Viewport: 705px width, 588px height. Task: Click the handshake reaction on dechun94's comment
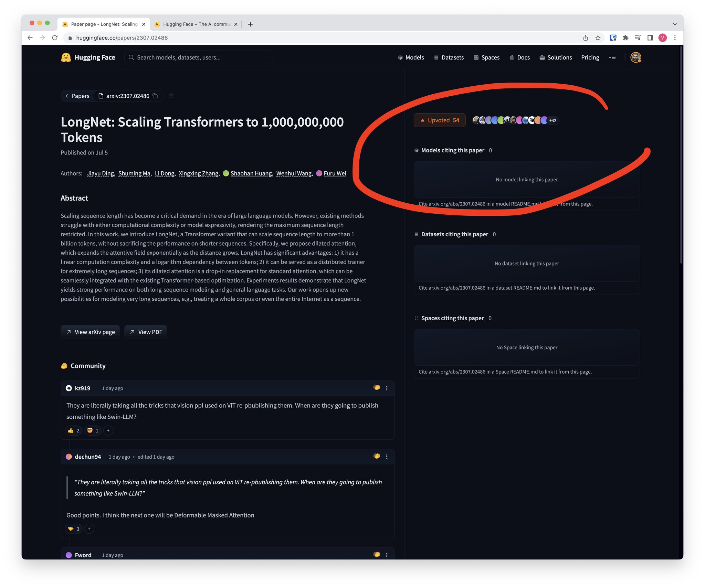point(74,529)
